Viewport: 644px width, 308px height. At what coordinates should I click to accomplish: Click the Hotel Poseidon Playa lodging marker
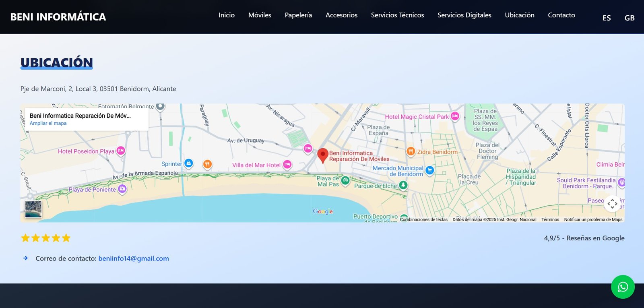(121, 151)
